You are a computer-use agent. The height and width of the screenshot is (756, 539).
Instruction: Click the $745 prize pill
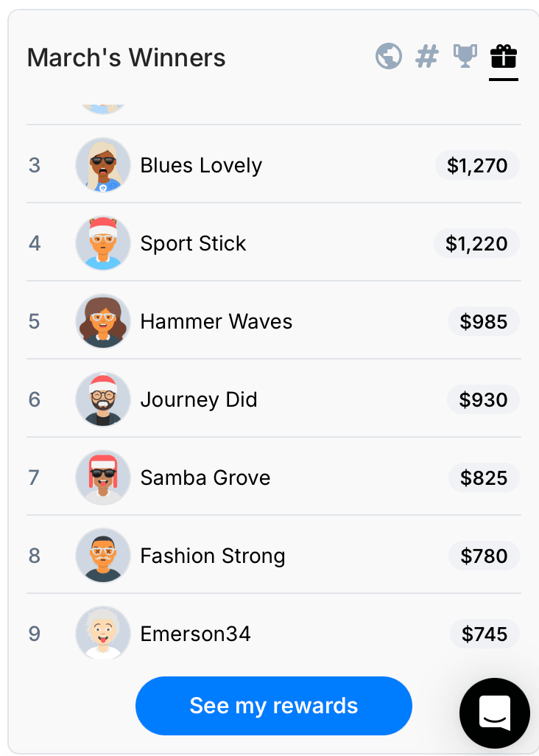coord(485,633)
